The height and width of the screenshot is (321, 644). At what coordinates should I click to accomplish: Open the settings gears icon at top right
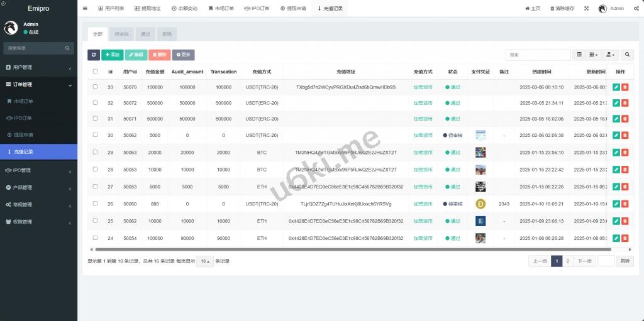click(x=635, y=9)
